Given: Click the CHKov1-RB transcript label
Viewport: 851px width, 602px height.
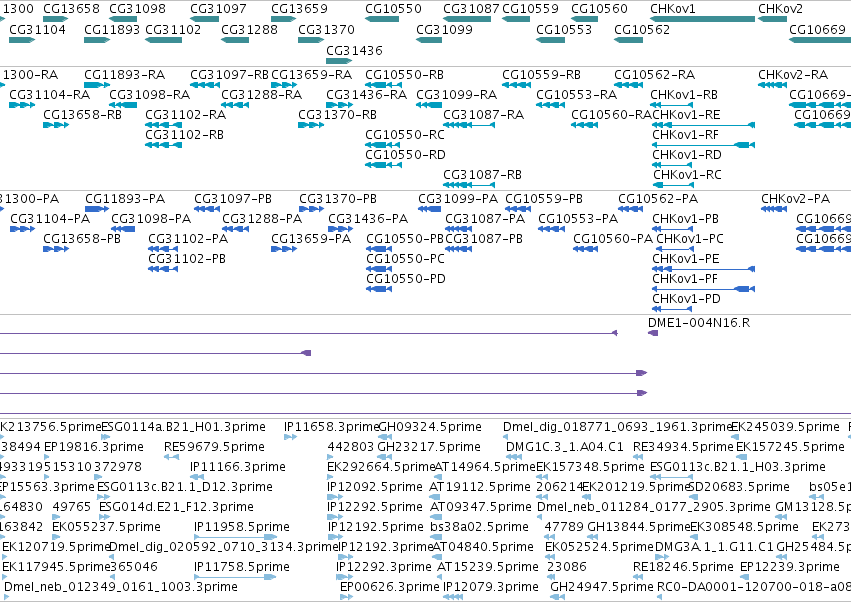Looking at the screenshot, I should coord(684,94).
